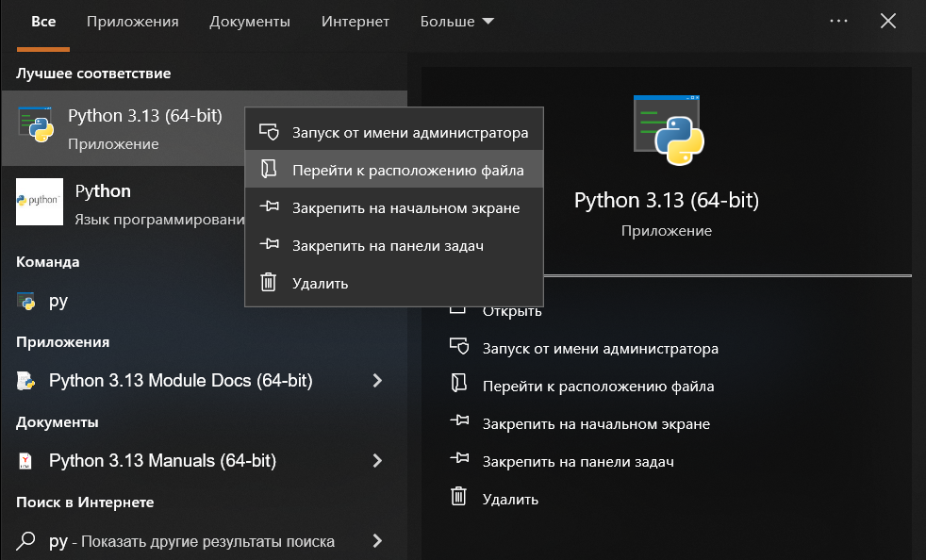Choose Перейти к расположению файла in context menu
926x560 pixels.
pos(394,170)
